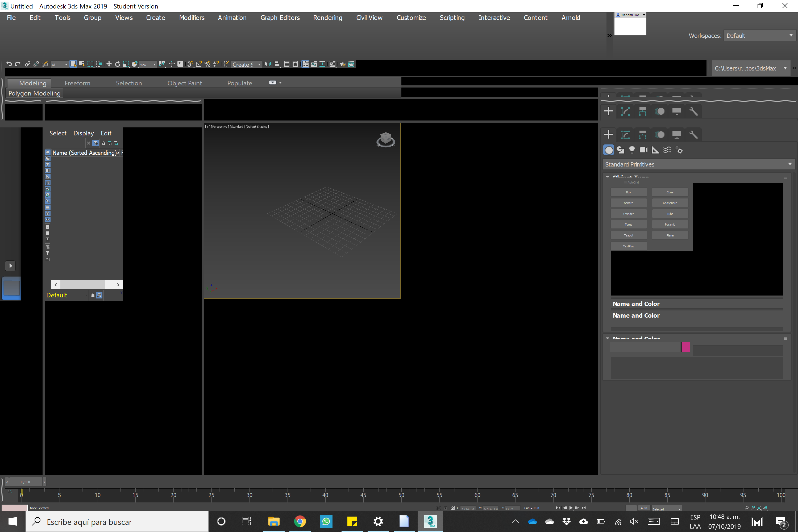Open the Workspaces Default dropdown
Viewport: 798px width, 532px height.
tap(759, 36)
